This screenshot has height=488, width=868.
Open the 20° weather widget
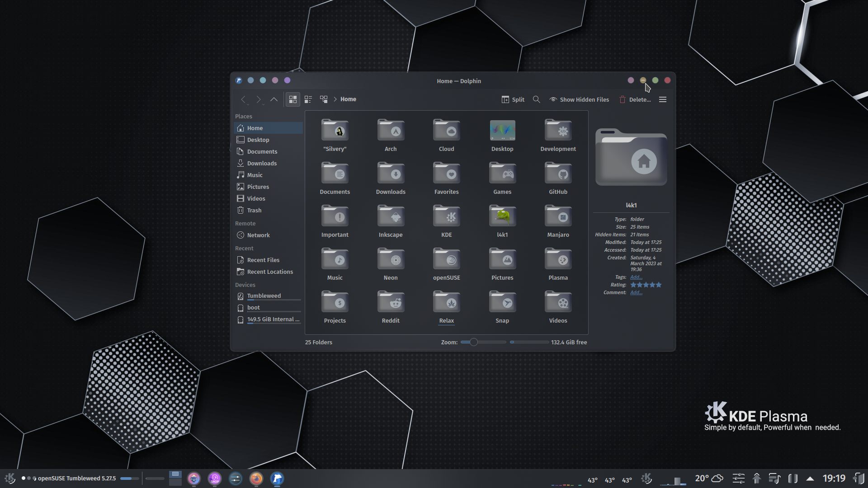[x=709, y=479]
